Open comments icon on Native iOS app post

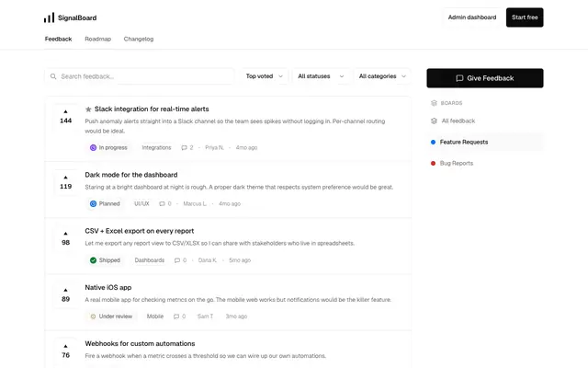click(x=176, y=316)
